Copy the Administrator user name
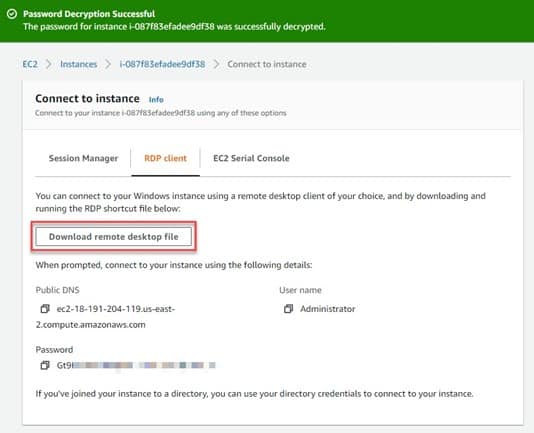The width and height of the screenshot is (534, 433). [x=288, y=309]
